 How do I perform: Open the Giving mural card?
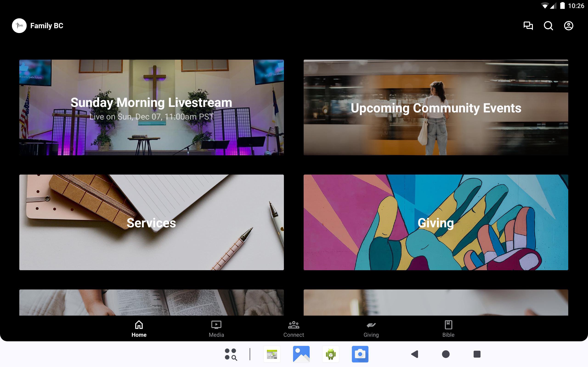(436, 222)
